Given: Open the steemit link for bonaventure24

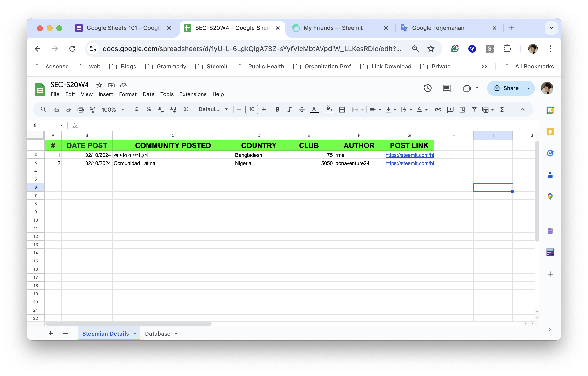Looking at the screenshot, I should (x=409, y=163).
